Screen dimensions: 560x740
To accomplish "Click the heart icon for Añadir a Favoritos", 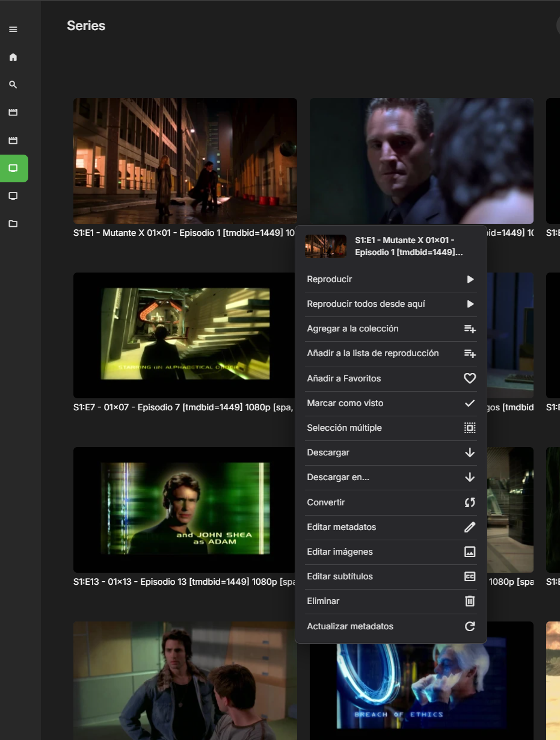I will 470,378.
